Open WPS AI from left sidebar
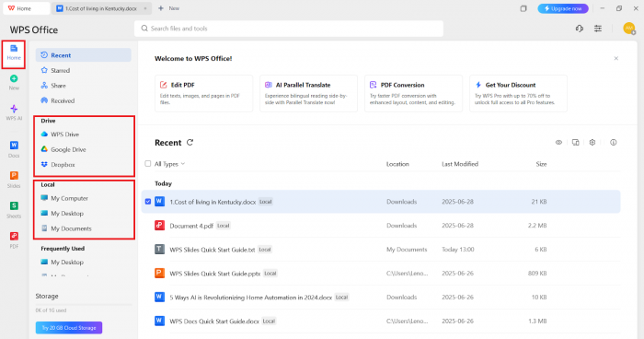This screenshot has height=339, width=644. pos(14,111)
